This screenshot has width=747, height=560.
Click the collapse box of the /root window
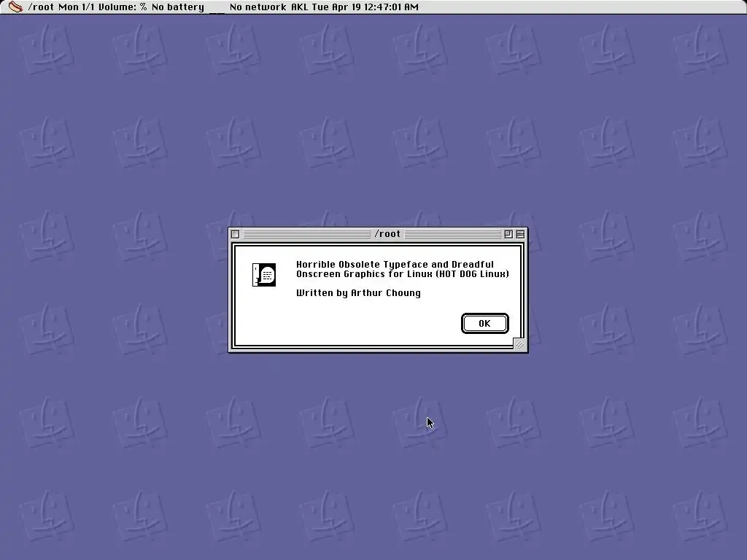coord(520,234)
